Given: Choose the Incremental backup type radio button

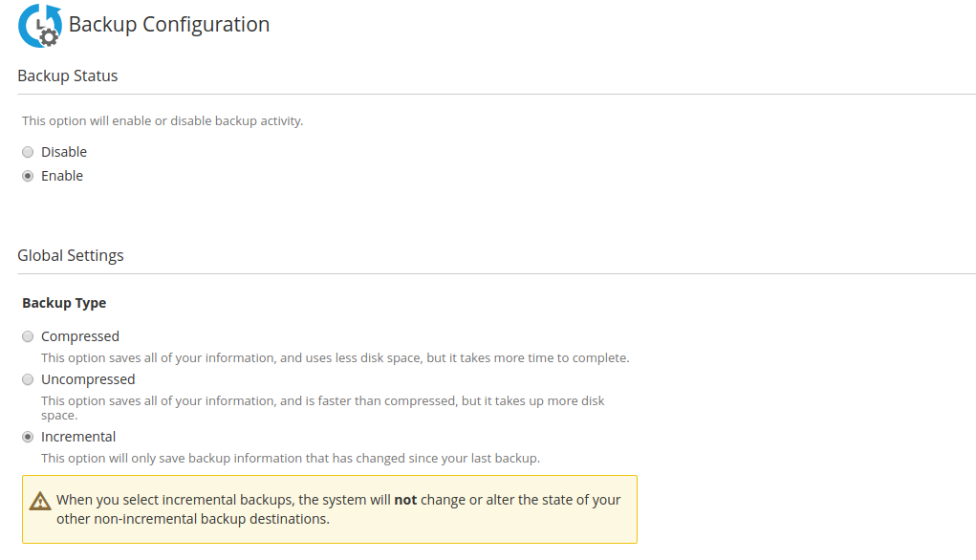Looking at the screenshot, I should [x=28, y=437].
